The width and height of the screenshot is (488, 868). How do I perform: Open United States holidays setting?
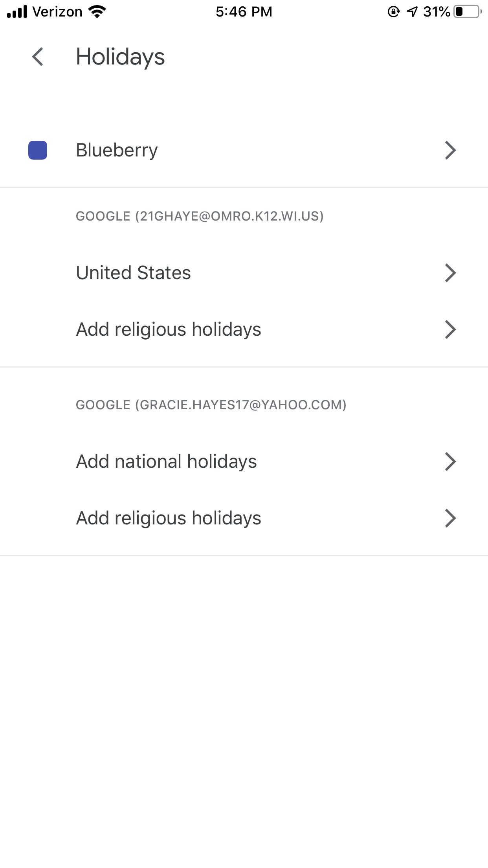click(133, 273)
